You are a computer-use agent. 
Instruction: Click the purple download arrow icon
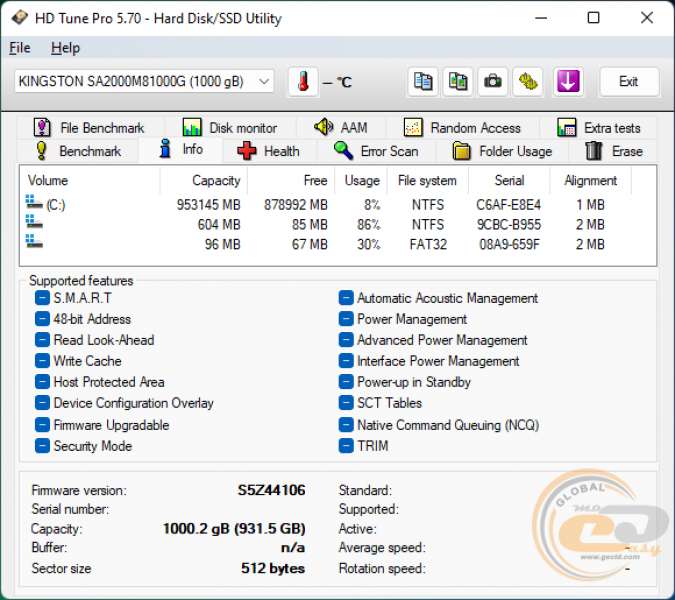coord(568,81)
